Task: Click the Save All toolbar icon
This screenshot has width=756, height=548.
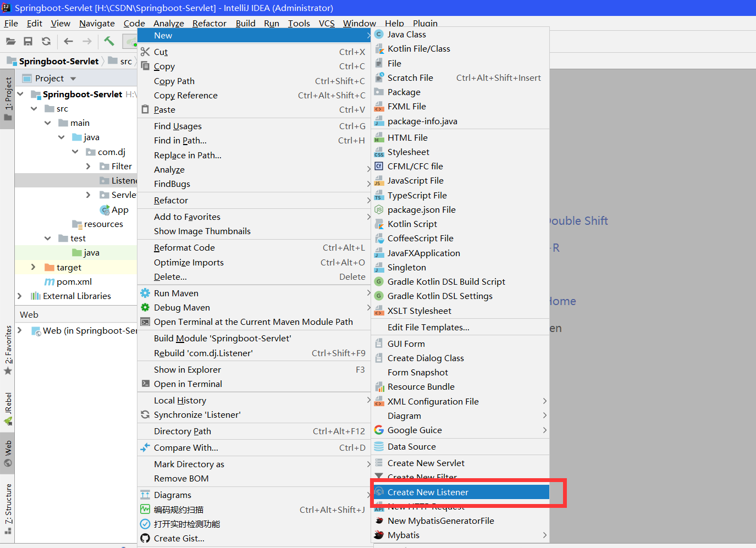Action: [x=28, y=41]
